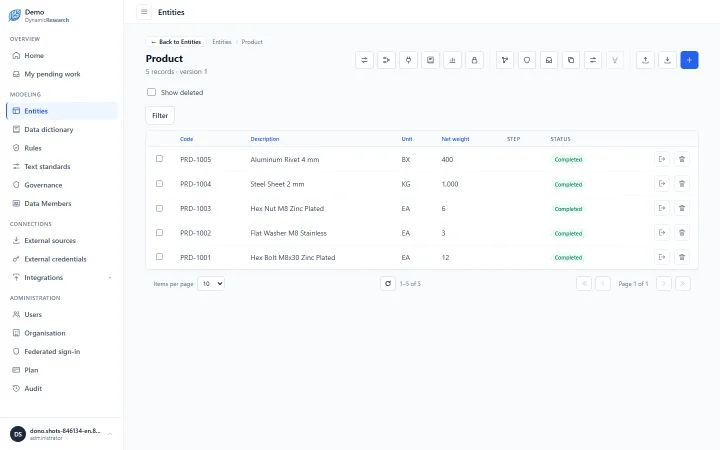Refresh the table with the reload icon
This screenshot has height=450, width=720.
click(388, 283)
